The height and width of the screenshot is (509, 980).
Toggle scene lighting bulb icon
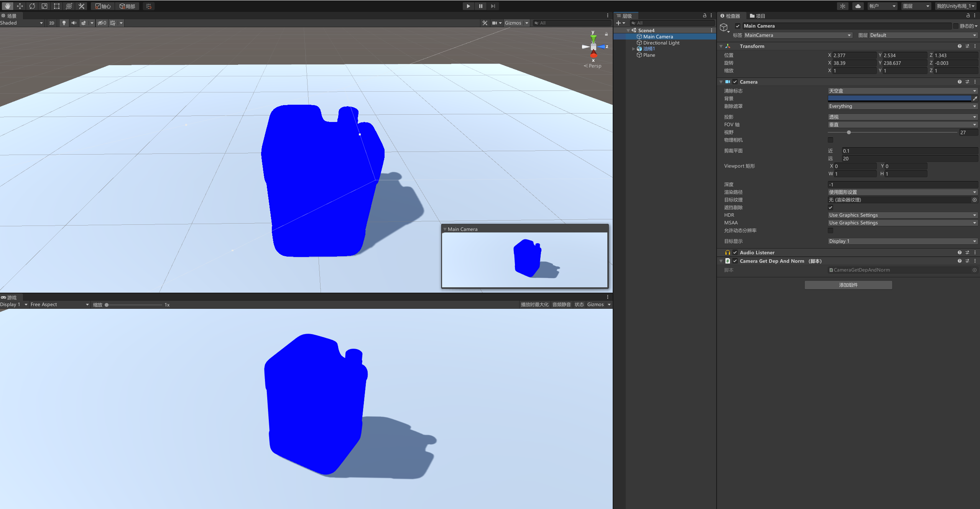[64, 23]
